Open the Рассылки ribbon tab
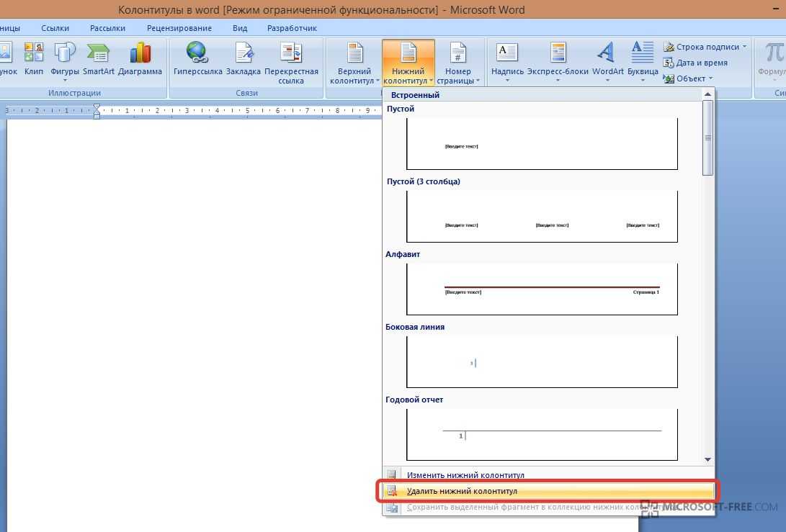The image size is (786, 532). [108, 28]
